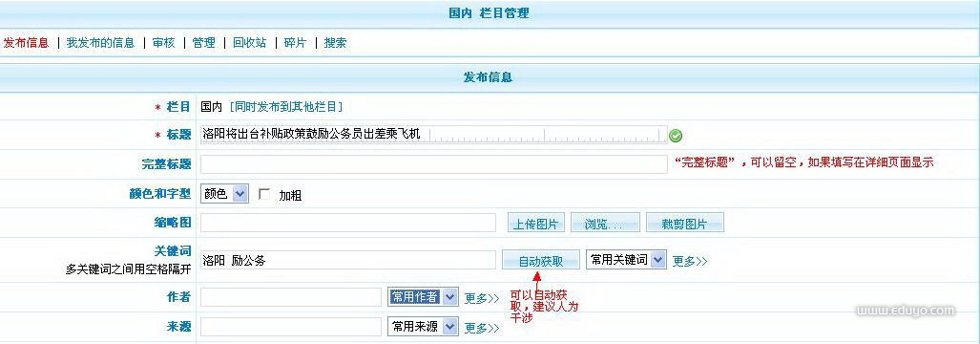Screen dimensions: 980x344
Task: Click 更多>> link next to 常用关键词
Action: pos(690,262)
